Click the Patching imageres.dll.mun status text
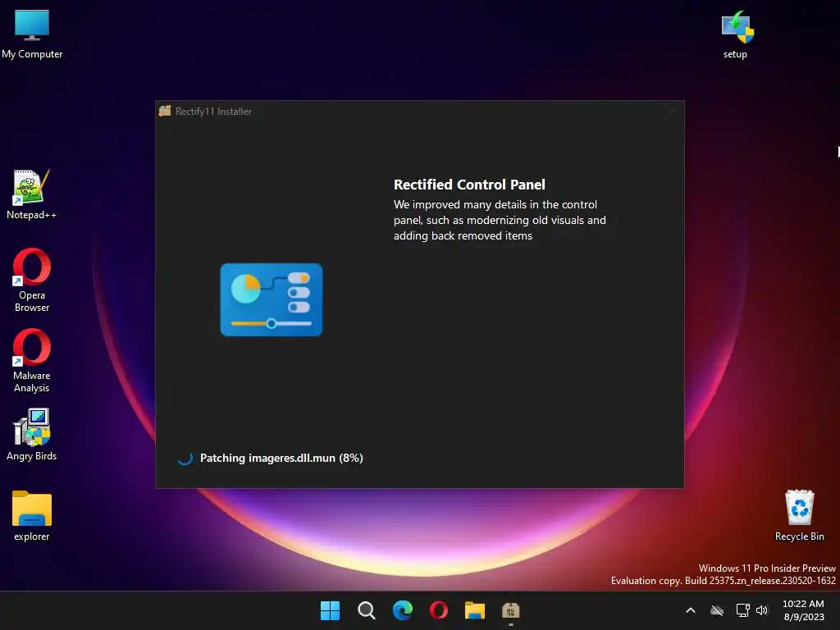 point(281,458)
